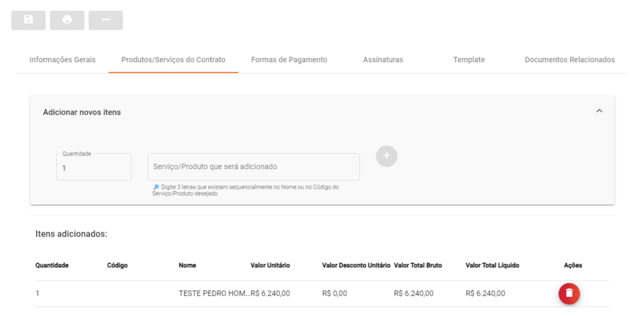The height and width of the screenshot is (319, 644).
Task: Switch to the Formas de Pagamento tab
Action: (289, 60)
